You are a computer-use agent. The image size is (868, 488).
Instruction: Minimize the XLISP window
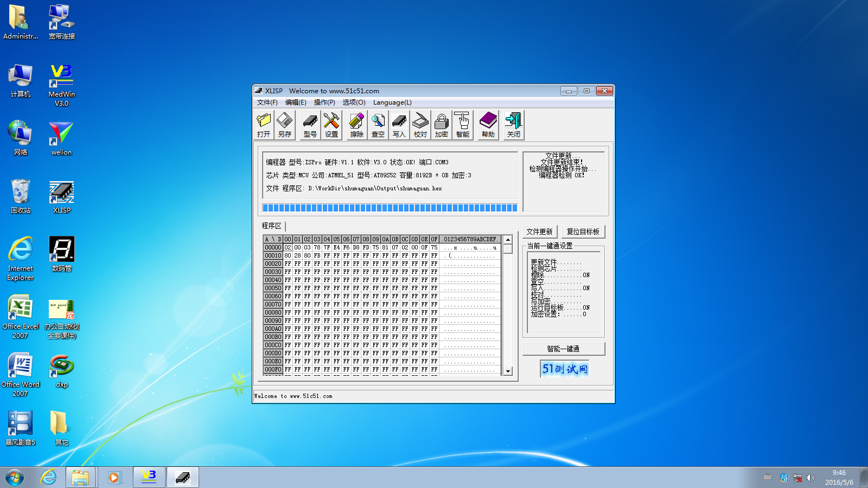(x=569, y=91)
